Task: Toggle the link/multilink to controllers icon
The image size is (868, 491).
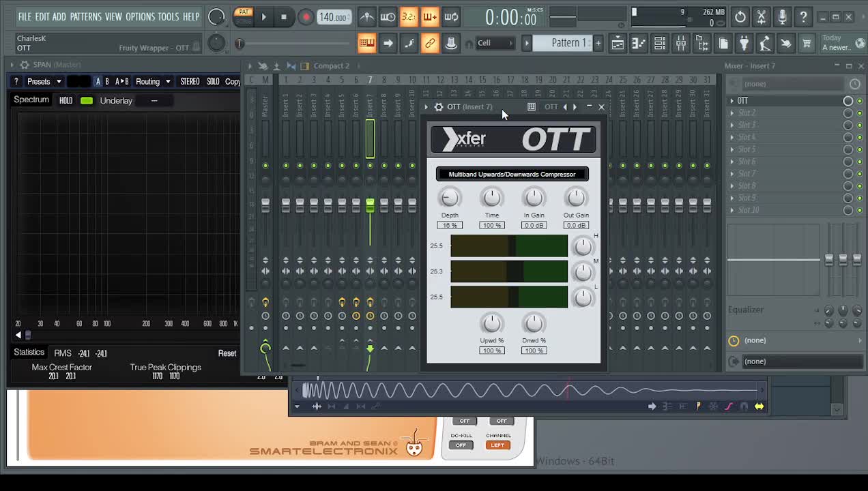Action: tap(430, 44)
